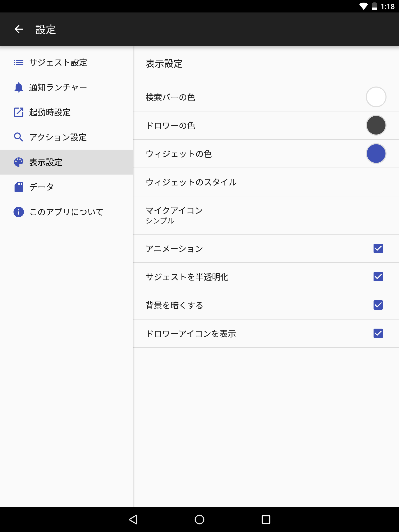
Task: Toggle the サジェストを半透明化 checkbox
Action: pos(378,277)
